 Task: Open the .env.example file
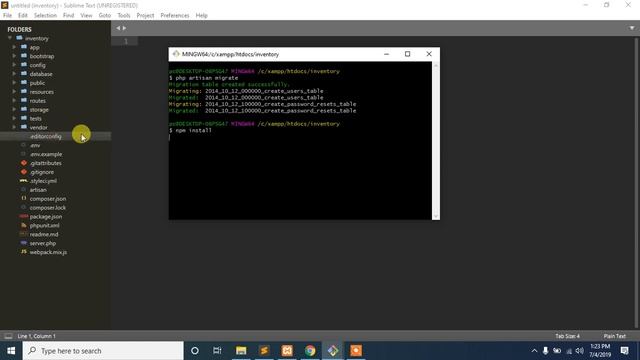[46, 154]
